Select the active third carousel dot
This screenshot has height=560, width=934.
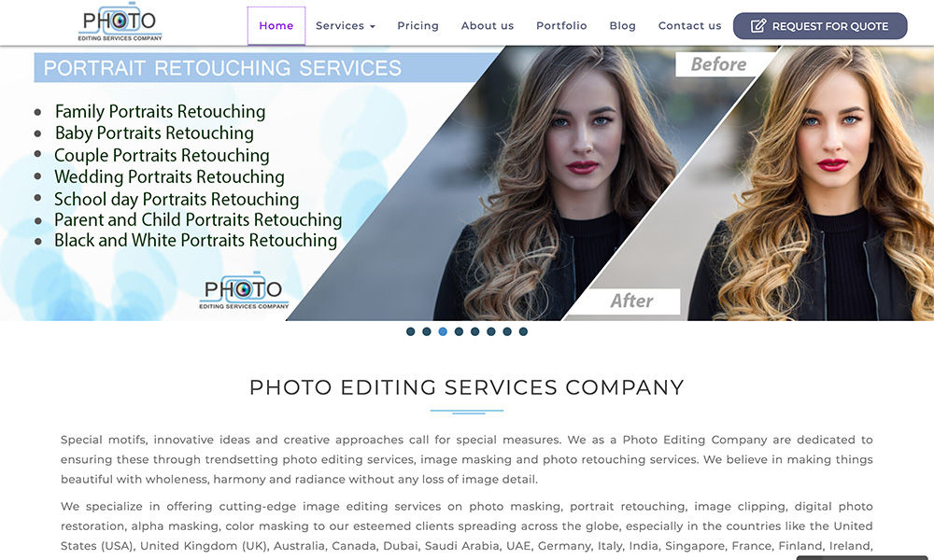(443, 331)
